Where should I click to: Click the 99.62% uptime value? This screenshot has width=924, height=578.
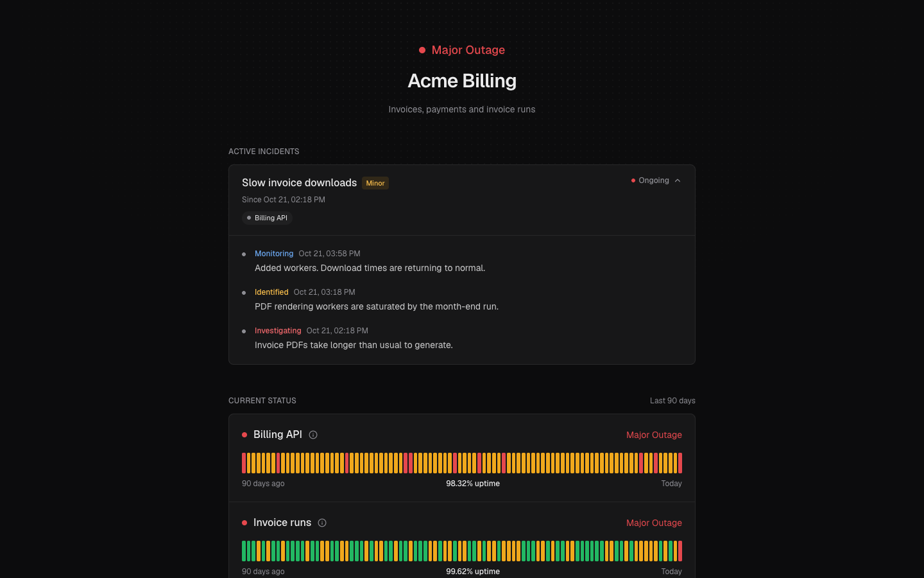pyautogui.click(x=473, y=572)
